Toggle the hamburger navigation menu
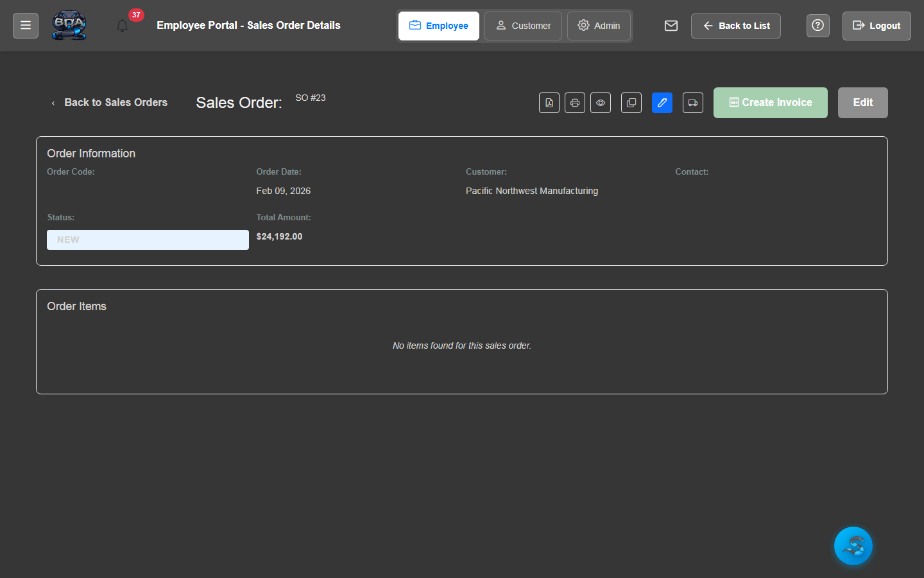The image size is (924, 578). click(25, 25)
